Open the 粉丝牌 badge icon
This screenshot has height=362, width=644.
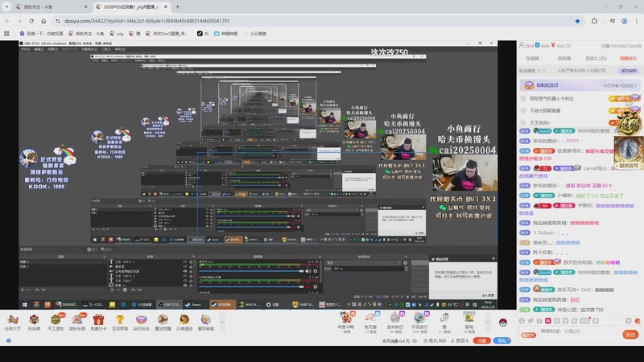[x=34, y=322]
